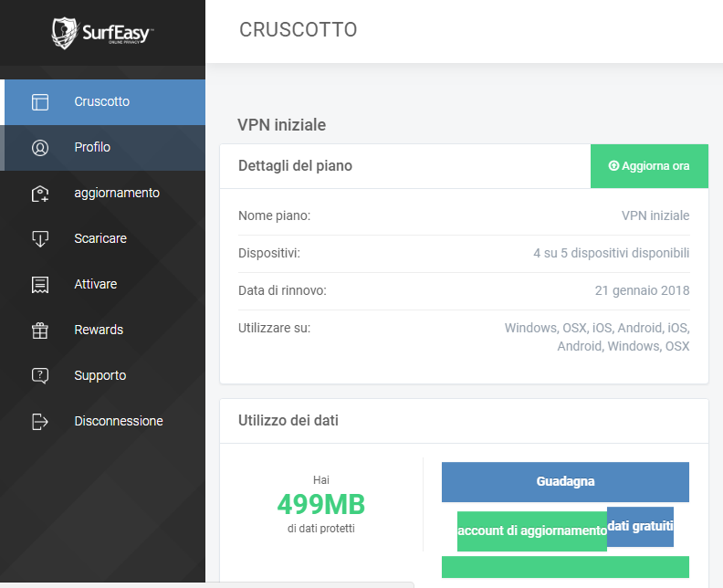
Task: Select Rewards from the sidebar
Action: point(99,330)
